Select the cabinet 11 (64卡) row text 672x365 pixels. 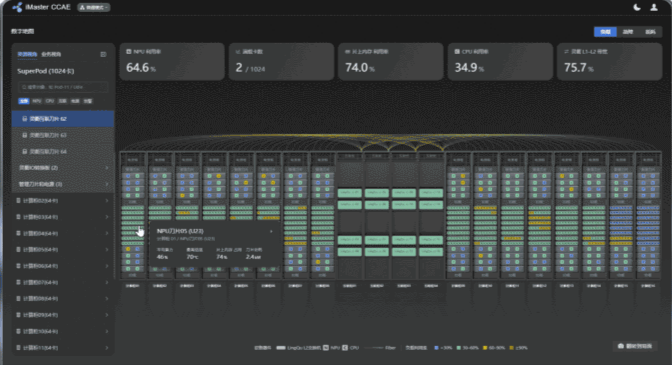coord(40,347)
